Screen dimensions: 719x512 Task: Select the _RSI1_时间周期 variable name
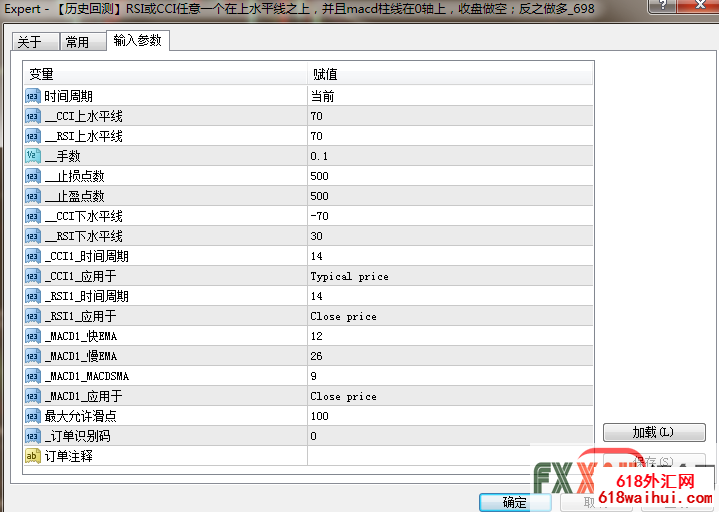(x=87, y=296)
